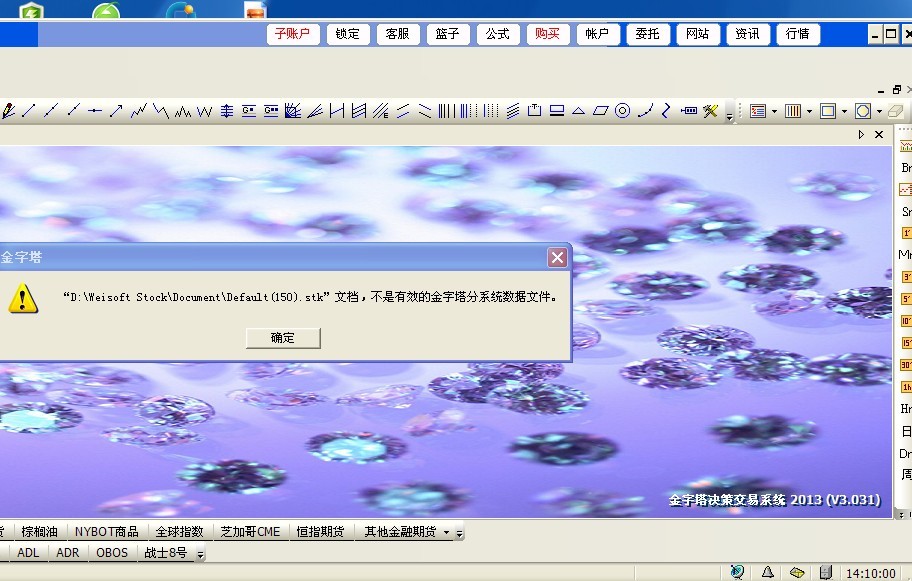Select the ADL indicator tab
The height and width of the screenshot is (581, 912).
(x=28, y=553)
